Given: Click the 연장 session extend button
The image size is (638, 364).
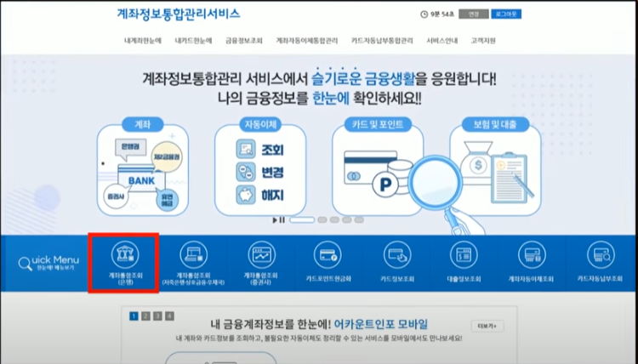Looking at the screenshot, I should (474, 14).
